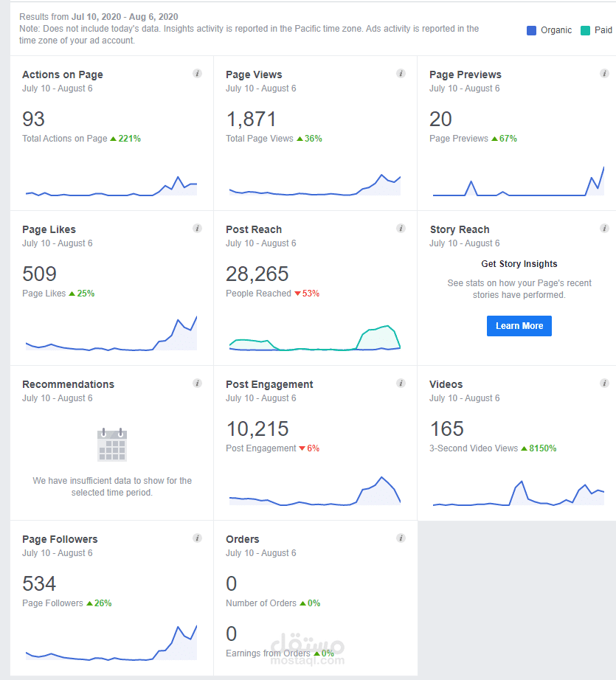Click the 1,871 page views value

coord(251,119)
